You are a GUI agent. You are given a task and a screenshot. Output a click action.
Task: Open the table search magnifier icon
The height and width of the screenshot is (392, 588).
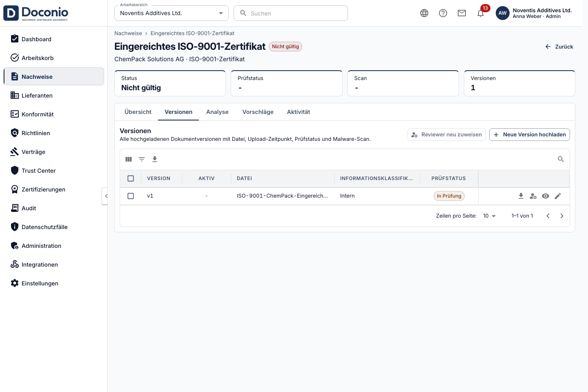tap(561, 159)
